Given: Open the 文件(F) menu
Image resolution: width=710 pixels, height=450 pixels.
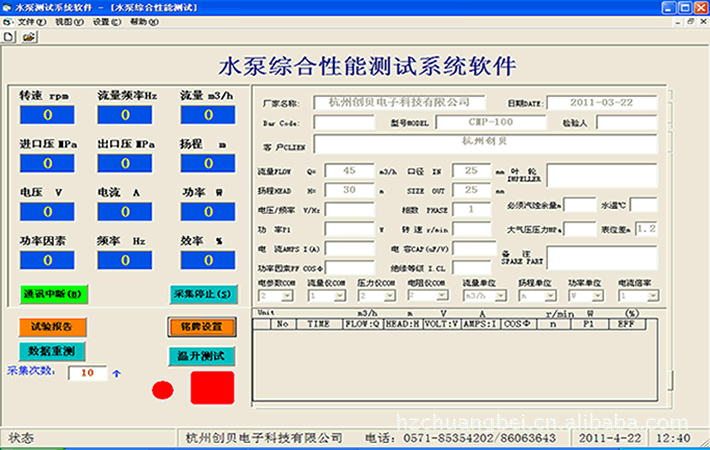Looking at the screenshot, I should [33, 21].
